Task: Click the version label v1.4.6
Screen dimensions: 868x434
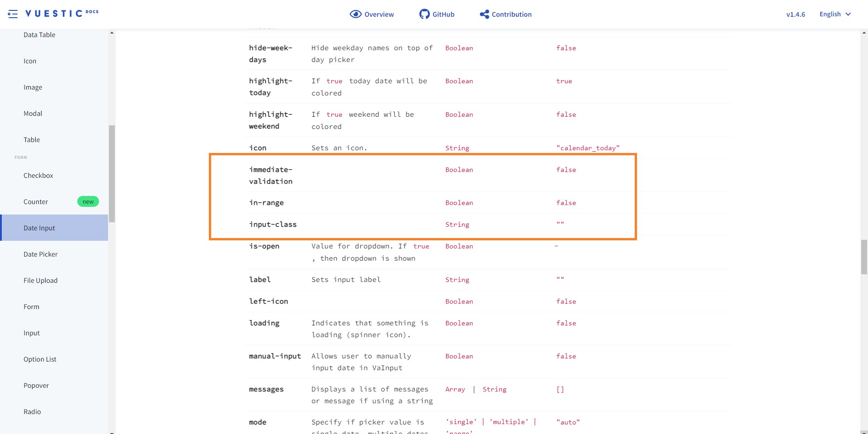Action: click(x=795, y=14)
